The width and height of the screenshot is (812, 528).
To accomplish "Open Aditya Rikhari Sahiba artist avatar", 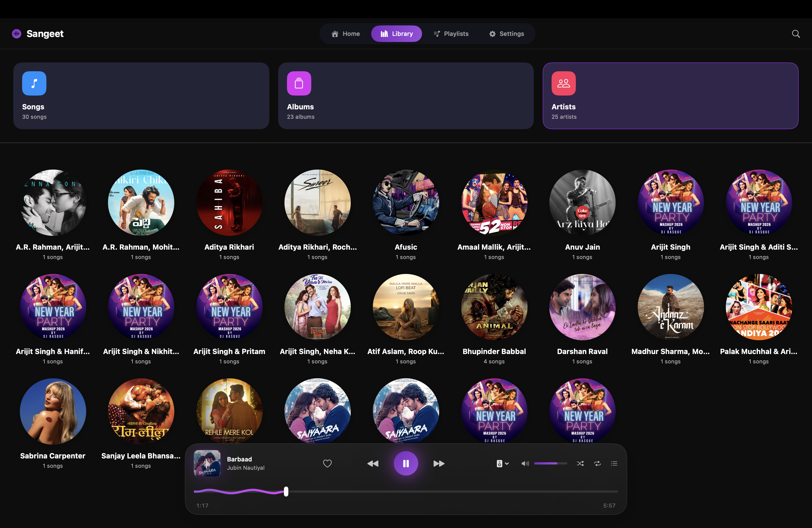I will click(x=229, y=203).
